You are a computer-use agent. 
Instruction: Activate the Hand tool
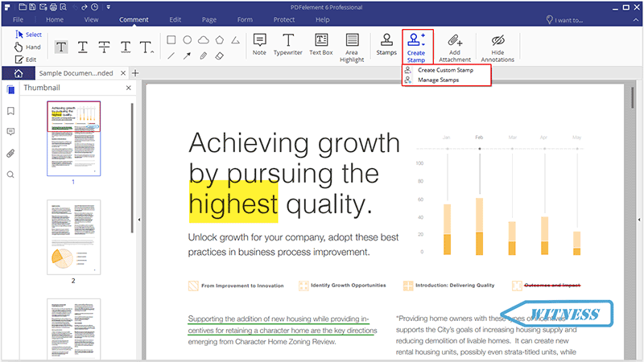(x=27, y=47)
